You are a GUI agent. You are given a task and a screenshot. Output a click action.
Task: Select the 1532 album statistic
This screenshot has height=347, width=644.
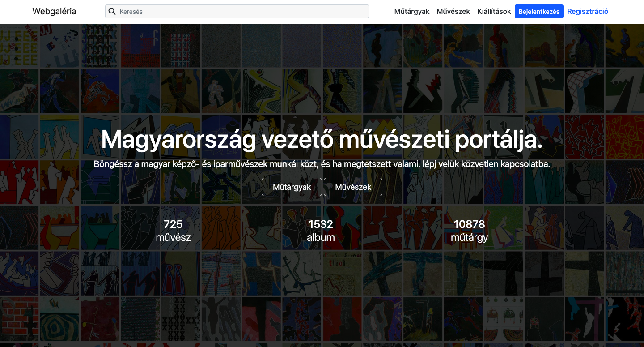[321, 231]
